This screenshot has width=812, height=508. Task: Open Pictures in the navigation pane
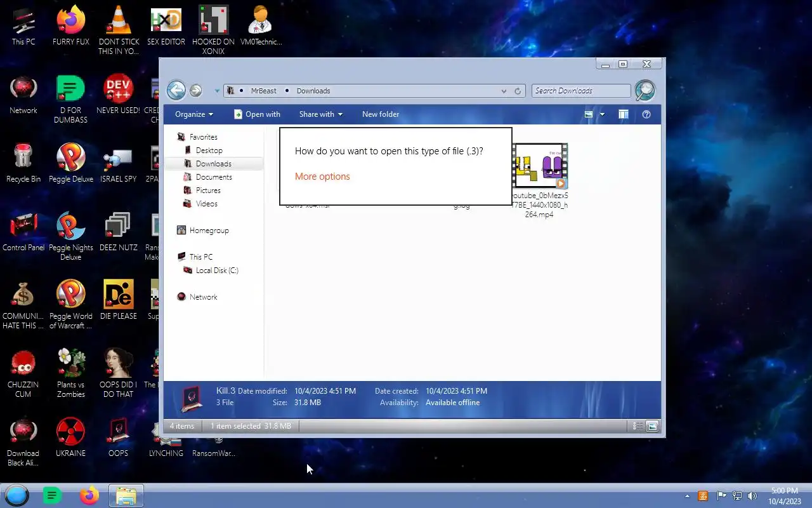pyautogui.click(x=208, y=190)
